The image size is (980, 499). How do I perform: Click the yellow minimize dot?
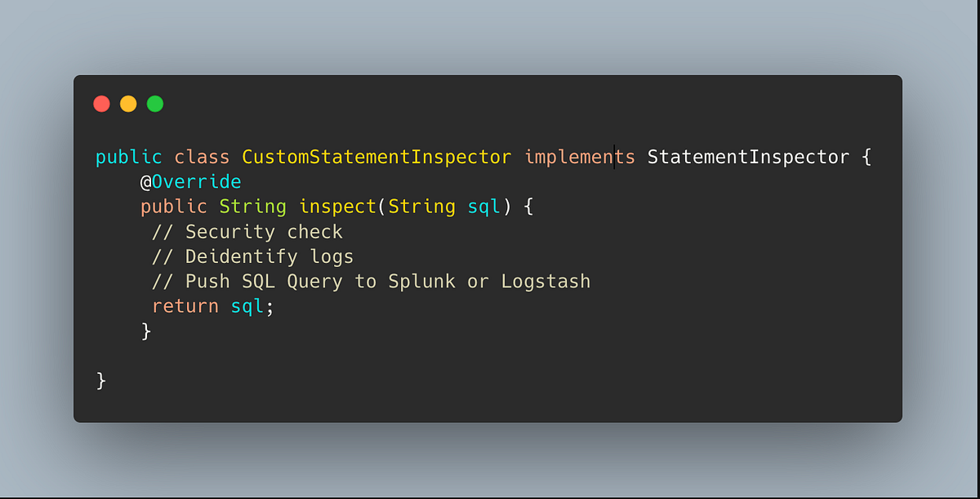[128, 104]
